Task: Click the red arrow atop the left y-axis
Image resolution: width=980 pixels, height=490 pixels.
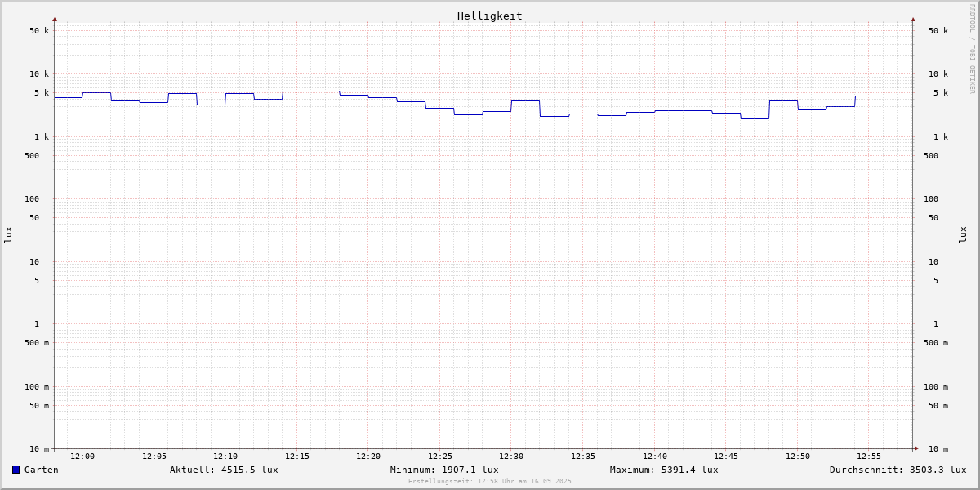Action: (55, 19)
